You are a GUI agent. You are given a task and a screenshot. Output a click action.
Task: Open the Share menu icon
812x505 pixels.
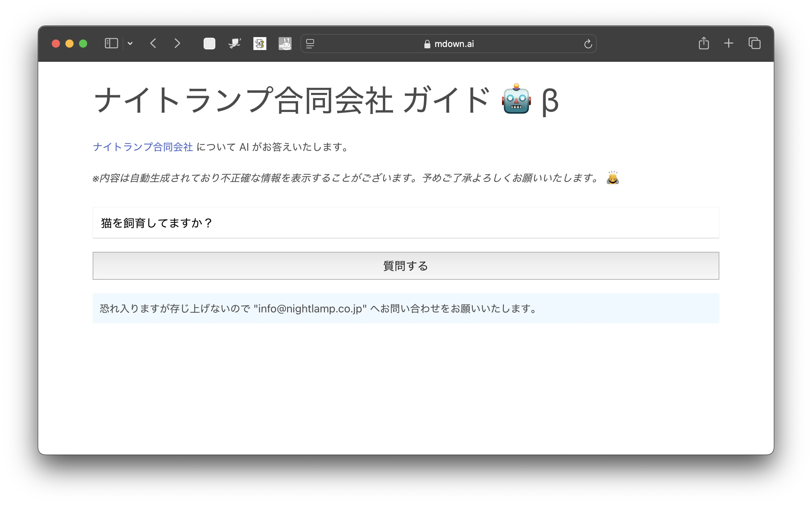[704, 43]
